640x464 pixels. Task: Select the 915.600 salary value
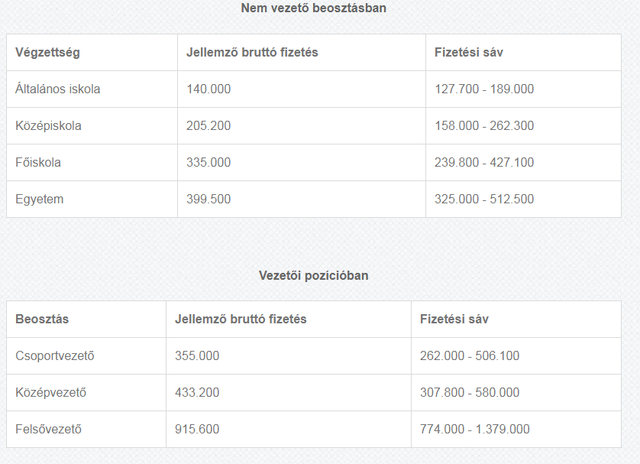tap(197, 429)
